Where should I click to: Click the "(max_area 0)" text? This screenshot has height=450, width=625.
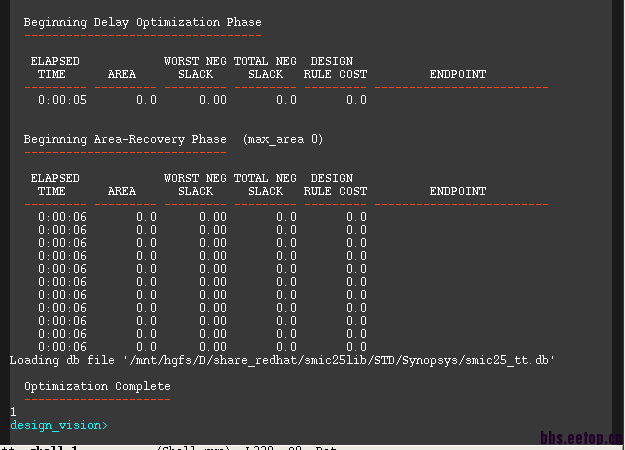tap(282, 139)
